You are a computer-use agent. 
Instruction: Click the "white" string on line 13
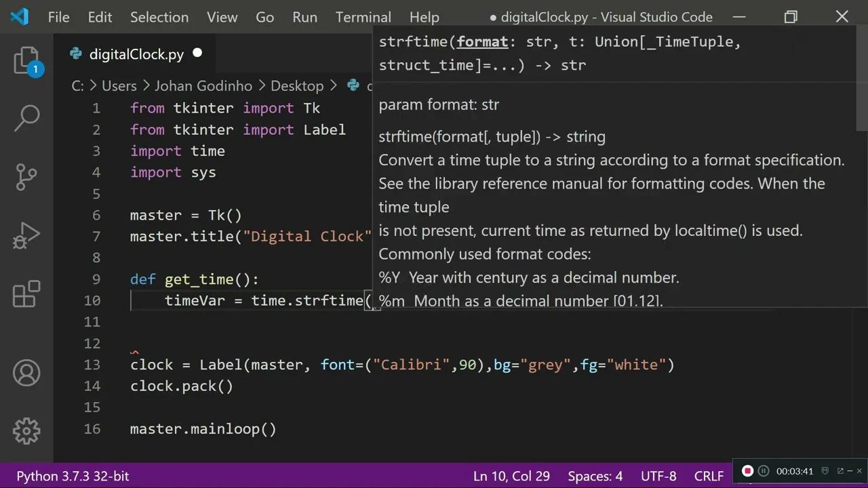click(x=637, y=365)
